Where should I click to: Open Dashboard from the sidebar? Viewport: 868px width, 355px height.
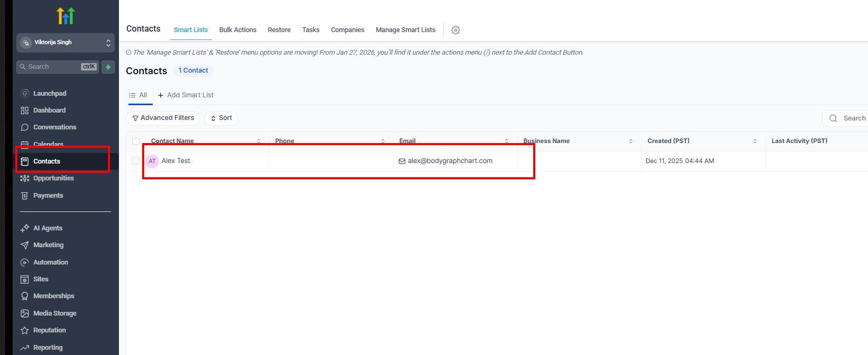pos(49,110)
